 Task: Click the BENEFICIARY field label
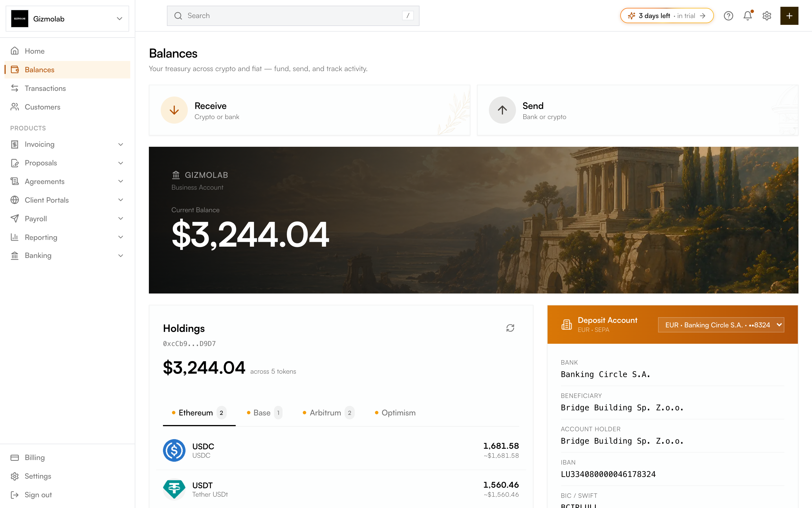(581, 396)
